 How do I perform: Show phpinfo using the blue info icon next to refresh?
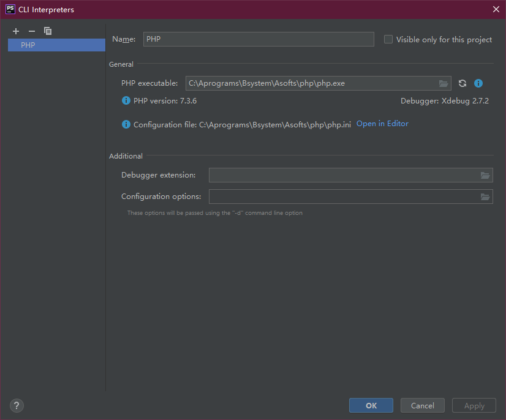tap(478, 83)
